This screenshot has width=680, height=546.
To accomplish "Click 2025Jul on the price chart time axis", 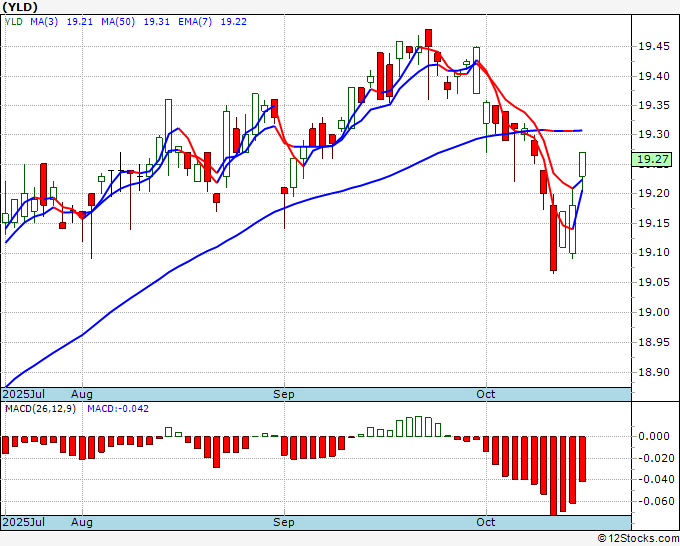I will (24, 394).
